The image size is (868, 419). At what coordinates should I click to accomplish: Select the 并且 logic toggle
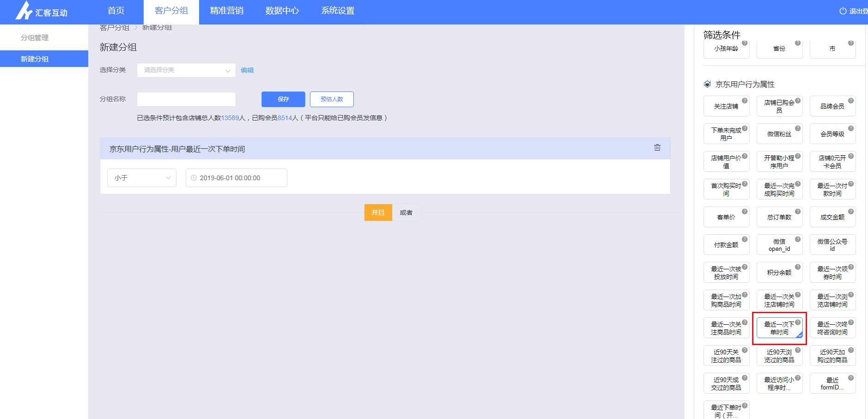coord(378,213)
